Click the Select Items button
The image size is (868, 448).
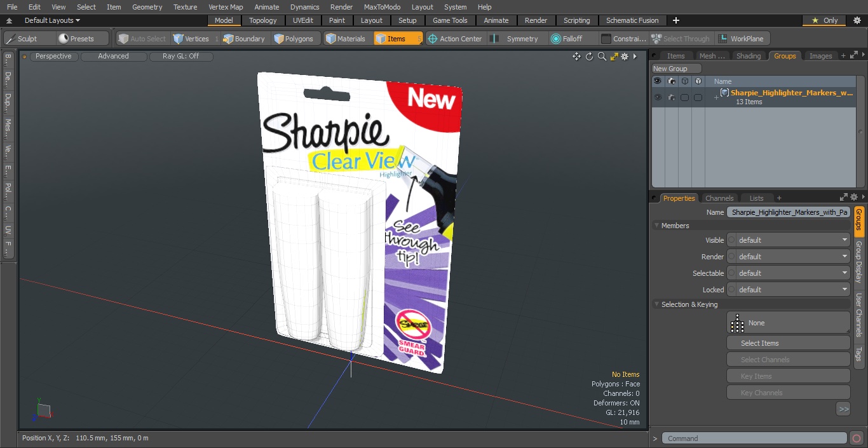point(788,343)
